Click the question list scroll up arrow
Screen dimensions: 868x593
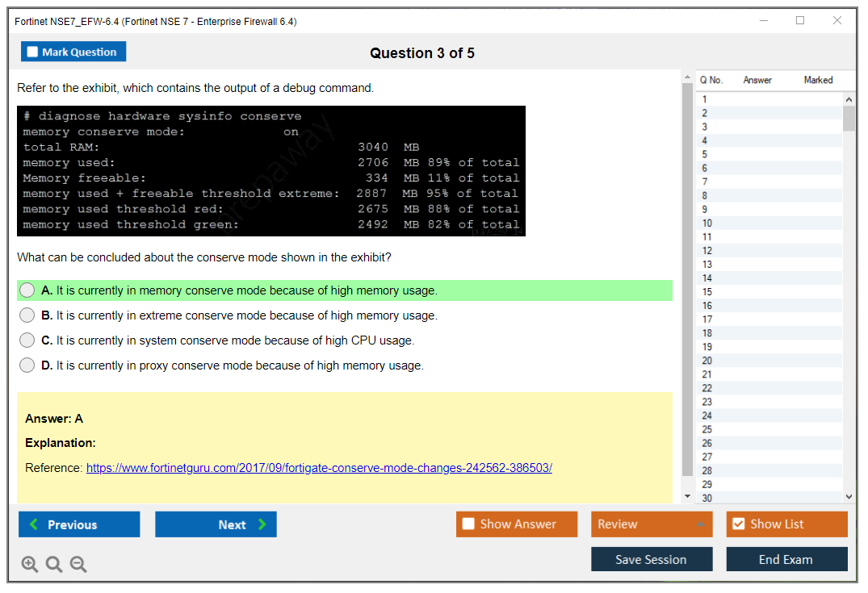coord(849,98)
